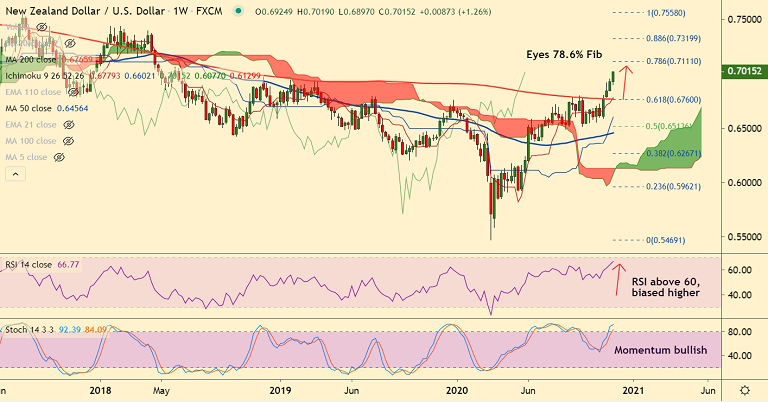Click the 2021 label on time axis

(633, 390)
